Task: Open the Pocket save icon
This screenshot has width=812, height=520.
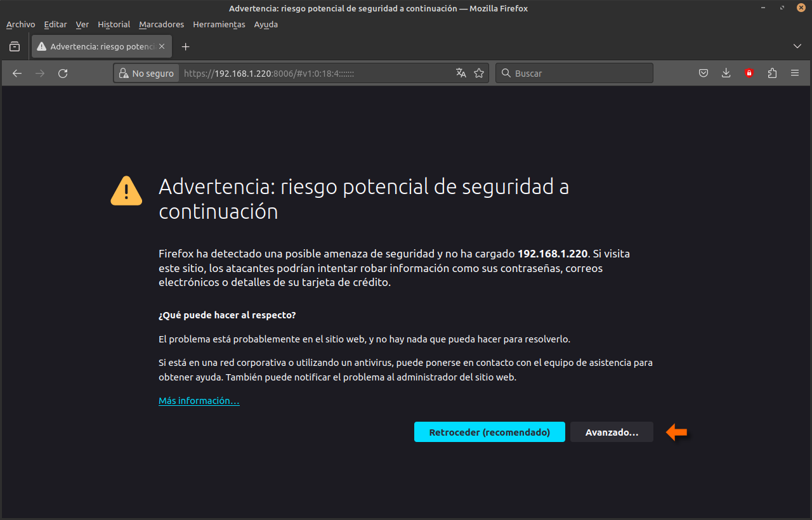Action: [x=704, y=74]
